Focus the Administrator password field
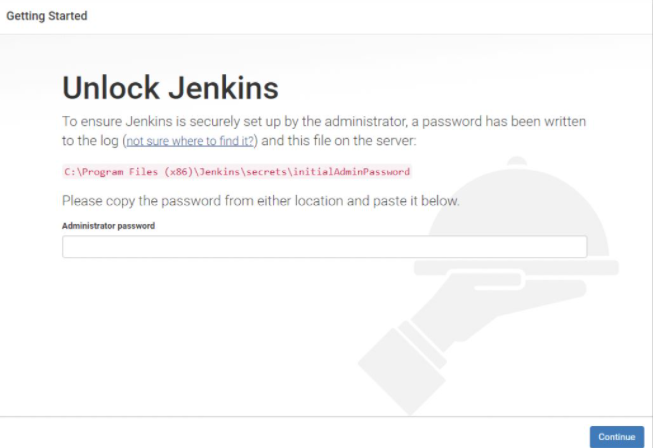 (x=324, y=246)
